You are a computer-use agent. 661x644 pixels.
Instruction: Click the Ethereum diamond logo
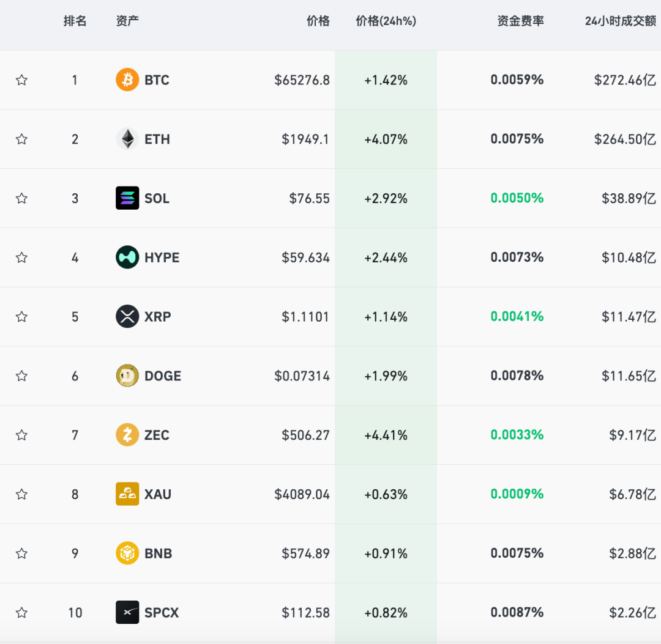pyautogui.click(x=127, y=139)
